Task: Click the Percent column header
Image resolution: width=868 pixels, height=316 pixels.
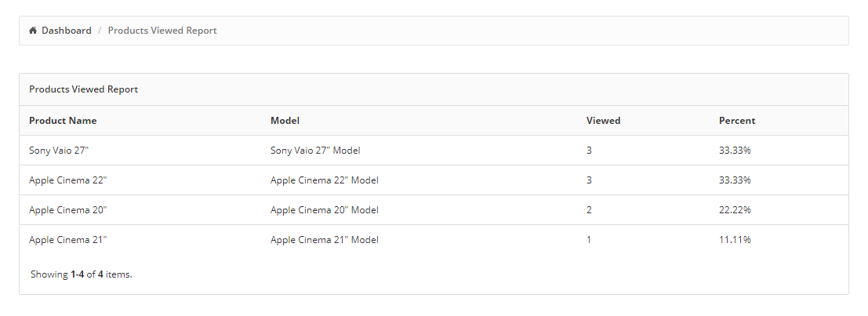Action: (737, 121)
